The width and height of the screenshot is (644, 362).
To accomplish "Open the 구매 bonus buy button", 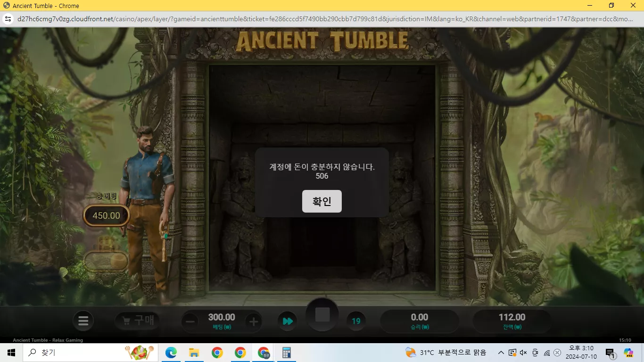I will click(x=137, y=321).
